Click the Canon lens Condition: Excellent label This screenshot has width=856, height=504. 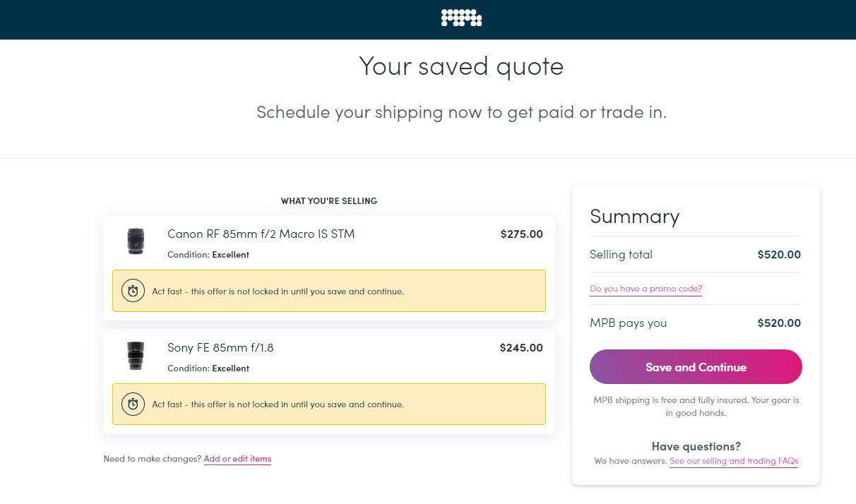(x=208, y=255)
